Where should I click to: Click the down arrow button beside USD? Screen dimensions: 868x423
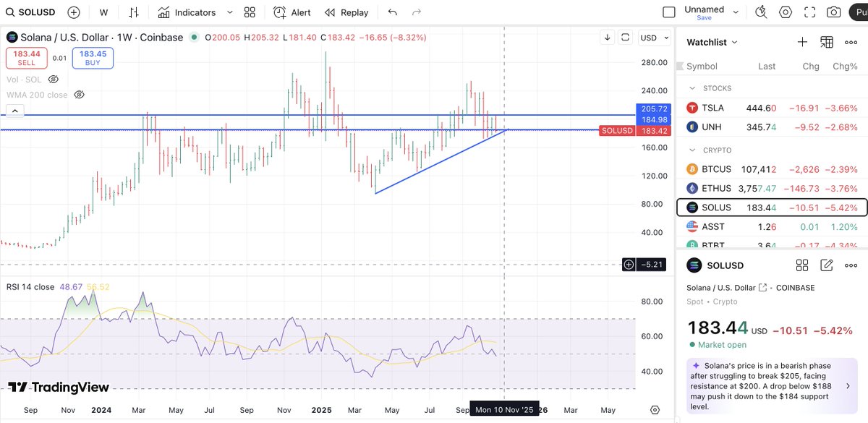[x=607, y=38]
